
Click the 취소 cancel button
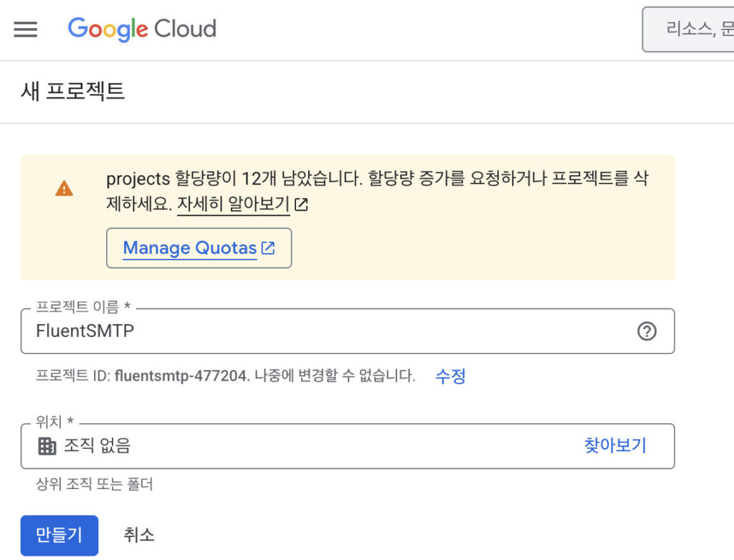pos(139,535)
